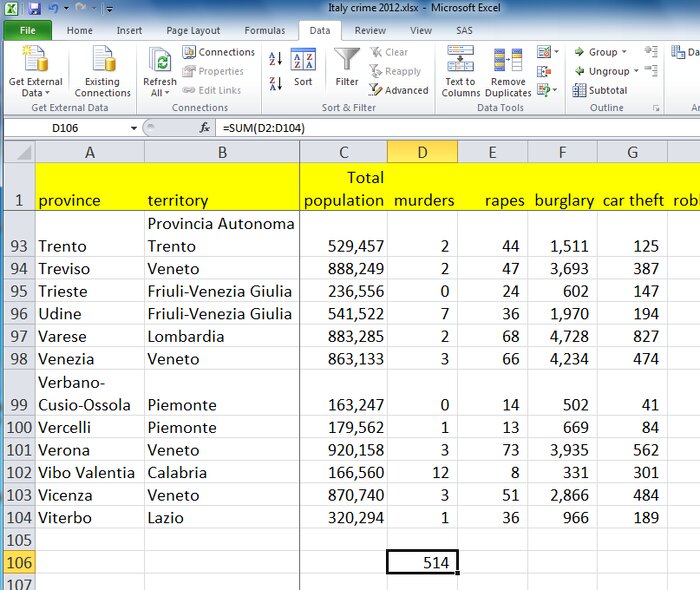This screenshot has width=700, height=590.
Task: Click the Get External Data icon
Action: (35, 60)
